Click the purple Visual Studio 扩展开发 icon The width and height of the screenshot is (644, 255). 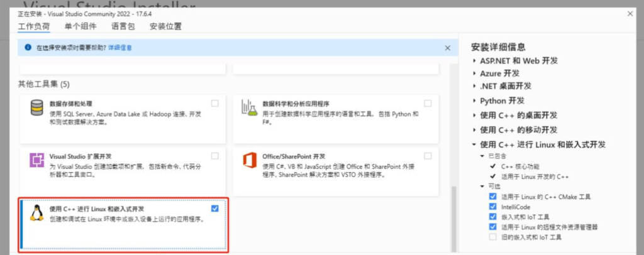click(35, 160)
